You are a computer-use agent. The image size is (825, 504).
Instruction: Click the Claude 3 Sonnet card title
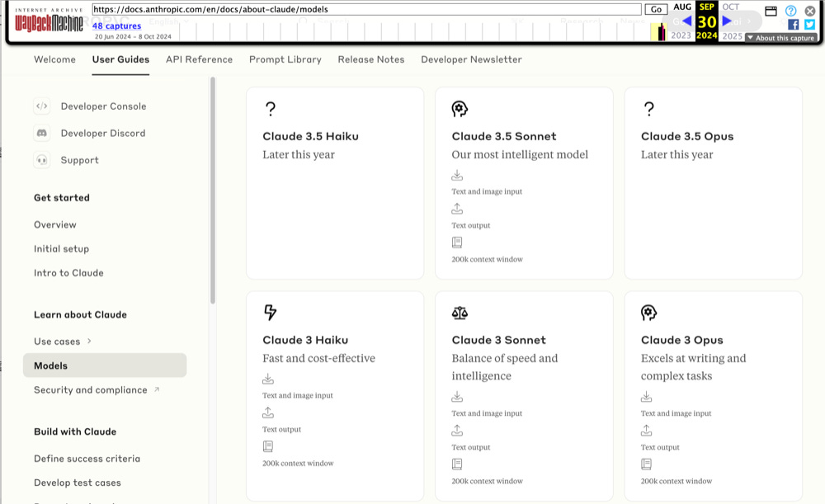coord(499,340)
